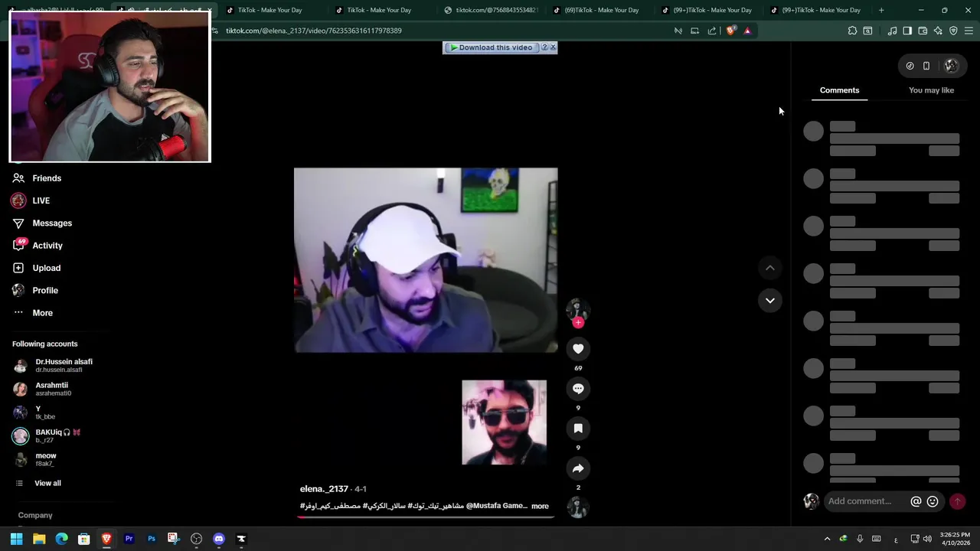Click the browser share icon in address bar
The height and width of the screenshot is (551, 980).
tap(712, 31)
